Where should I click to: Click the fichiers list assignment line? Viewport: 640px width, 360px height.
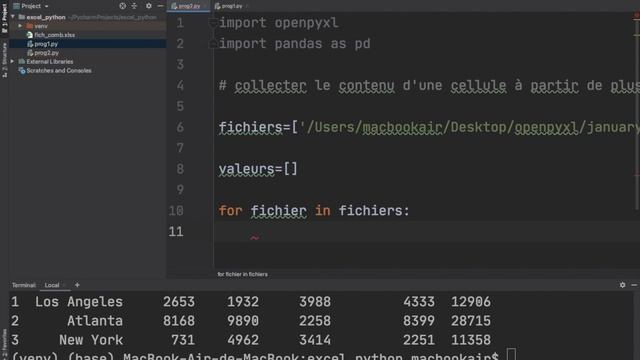click(x=429, y=127)
